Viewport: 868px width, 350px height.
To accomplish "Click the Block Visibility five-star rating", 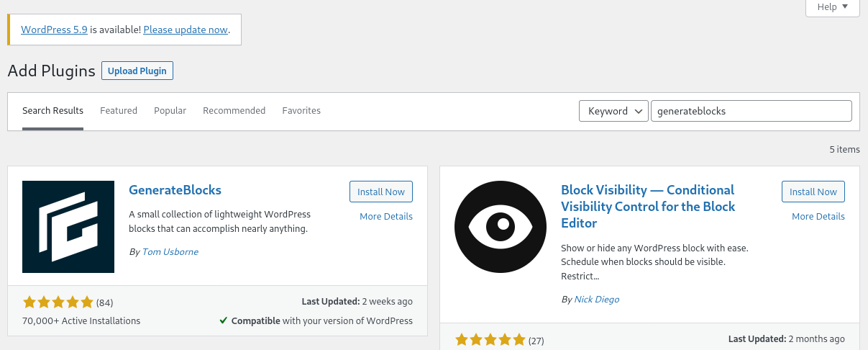I will [490, 339].
